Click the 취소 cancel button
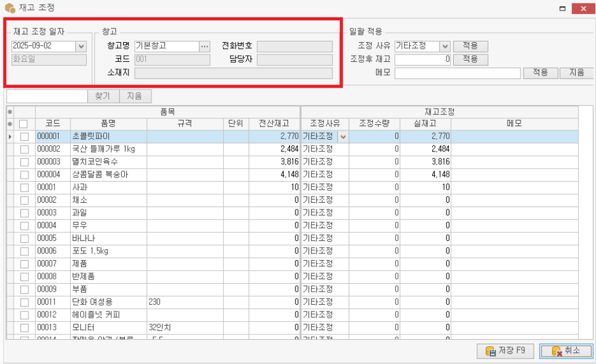The image size is (596, 364). pos(565,351)
